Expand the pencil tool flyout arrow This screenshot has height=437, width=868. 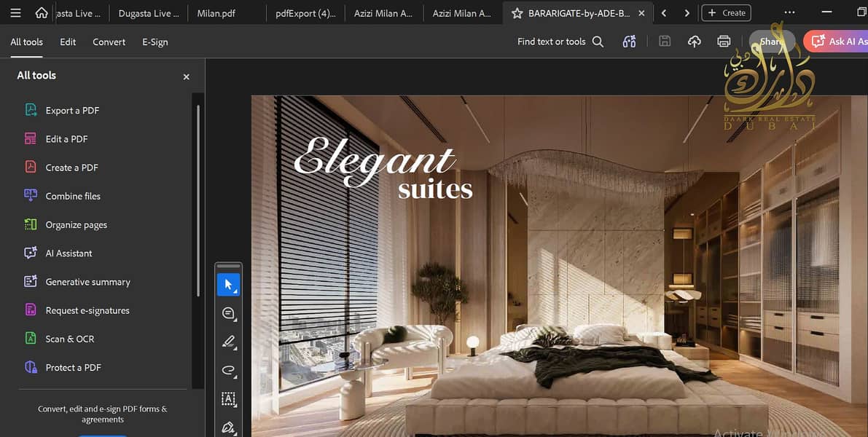pos(235,347)
